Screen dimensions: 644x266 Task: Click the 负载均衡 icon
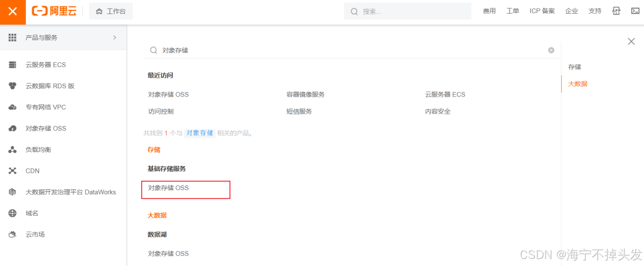coord(13,150)
